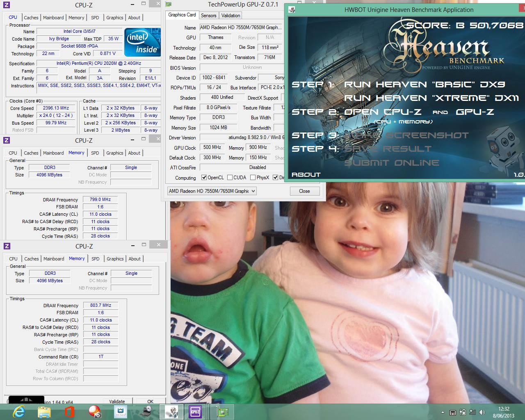
Task: Click the Release Date Dec 8, 2012 value
Action: click(x=215, y=57)
